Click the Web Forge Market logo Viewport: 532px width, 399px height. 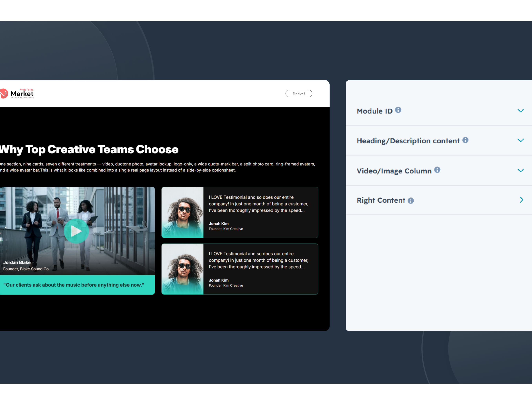(x=17, y=94)
